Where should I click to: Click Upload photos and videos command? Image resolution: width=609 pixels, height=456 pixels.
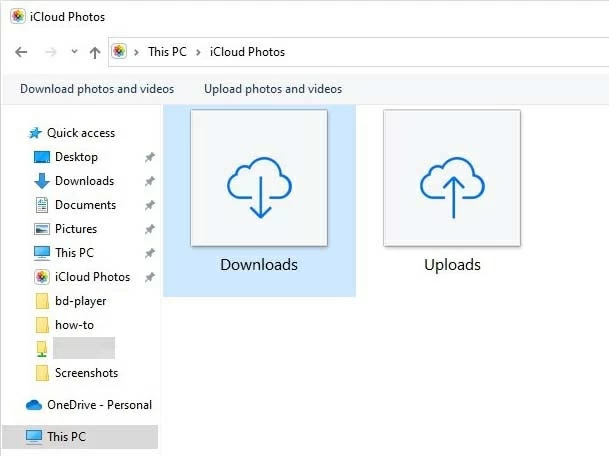point(273,89)
